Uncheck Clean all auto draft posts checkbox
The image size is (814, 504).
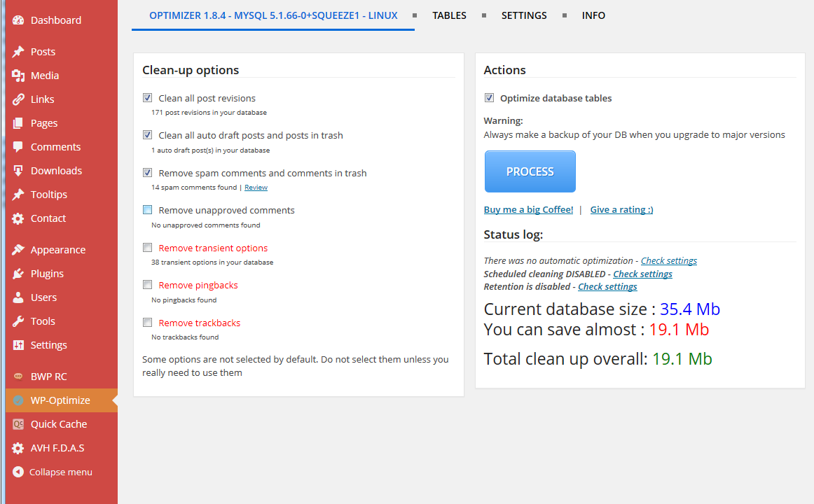(147, 135)
